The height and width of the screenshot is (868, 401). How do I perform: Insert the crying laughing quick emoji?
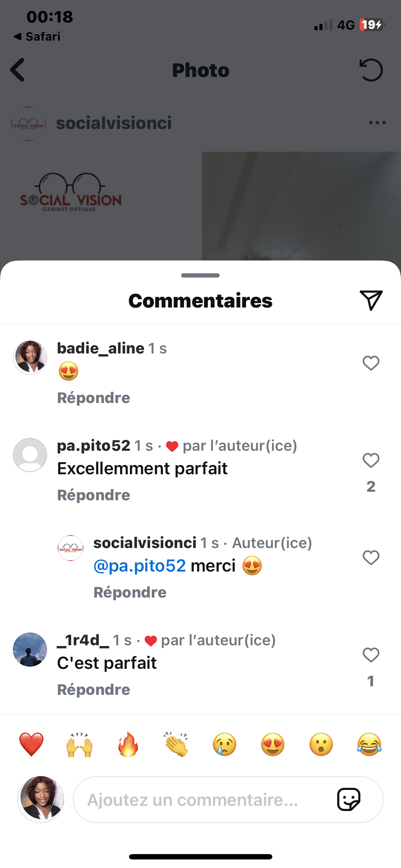point(369,744)
